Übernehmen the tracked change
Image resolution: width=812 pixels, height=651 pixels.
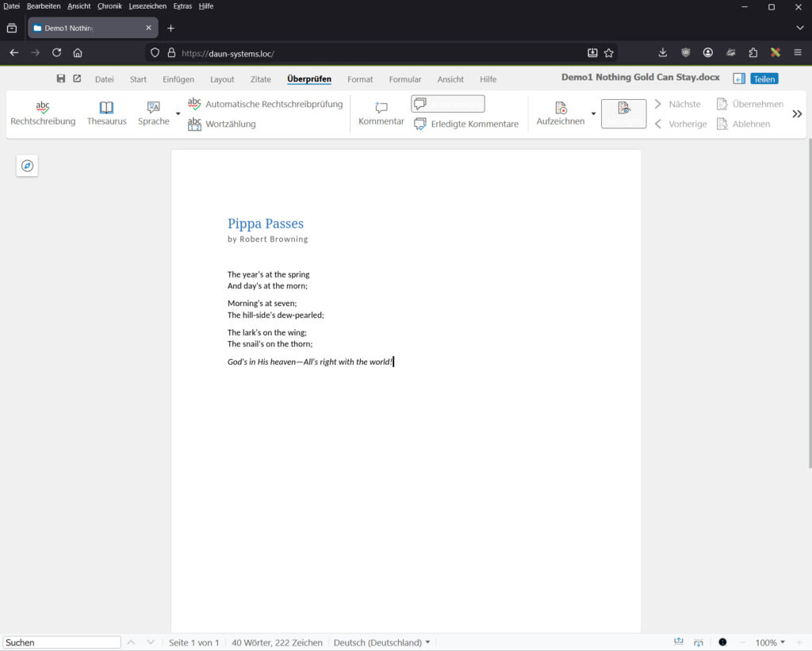(750, 104)
